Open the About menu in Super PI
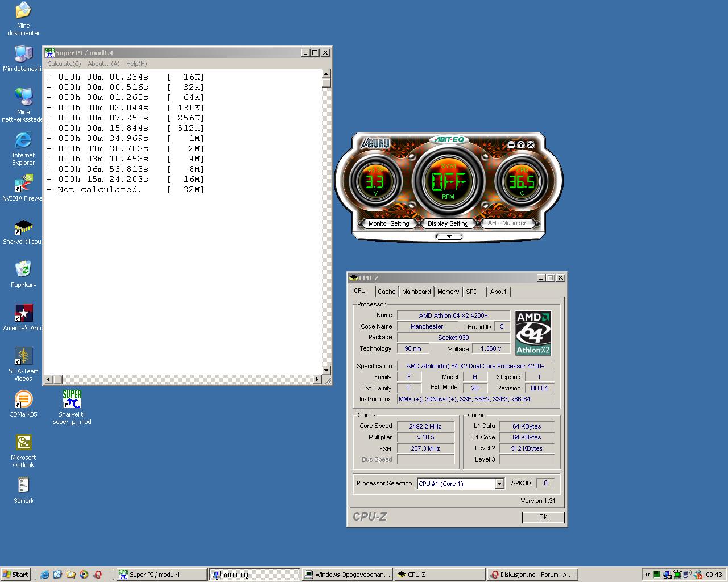This screenshot has width=728, height=582. tap(104, 64)
